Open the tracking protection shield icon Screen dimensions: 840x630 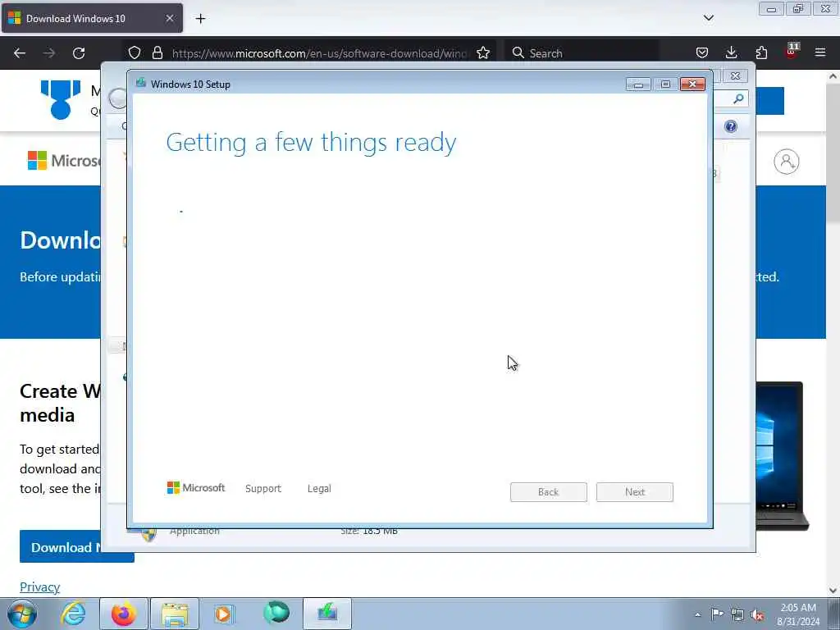(135, 52)
